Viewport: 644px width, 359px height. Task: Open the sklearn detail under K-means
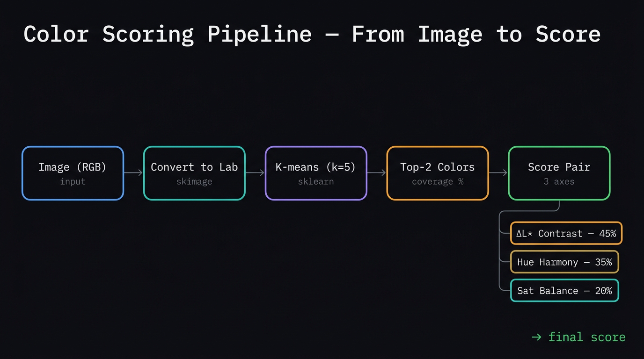coord(315,181)
